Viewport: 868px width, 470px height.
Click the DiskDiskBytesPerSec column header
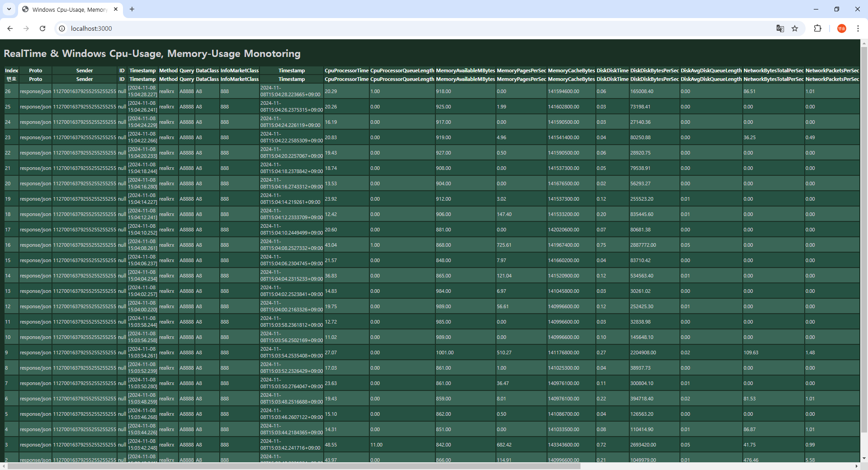pyautogui.click(x=655, y=70)
